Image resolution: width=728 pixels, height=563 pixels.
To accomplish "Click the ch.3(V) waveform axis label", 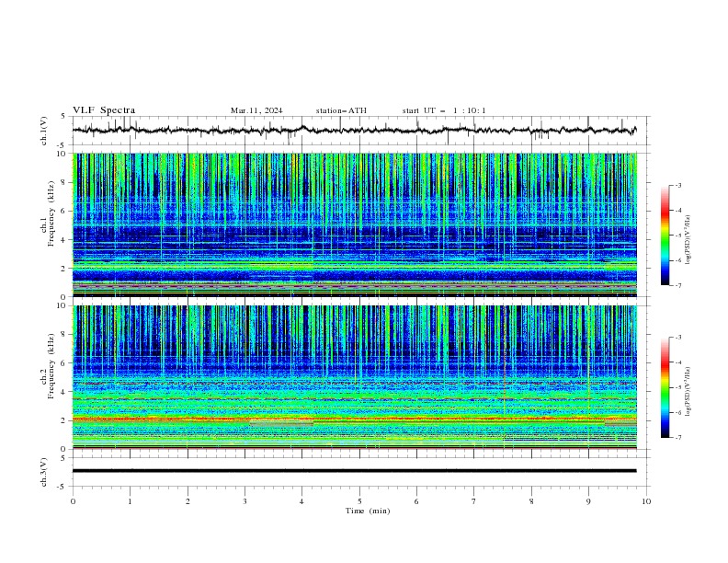I will pyautogui.click(x=44, y=472).
